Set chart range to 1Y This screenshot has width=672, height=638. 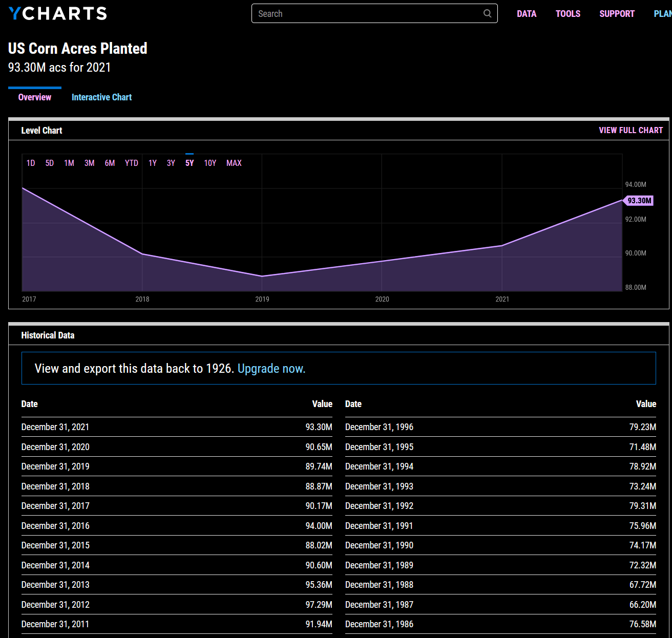coord(153,163)
